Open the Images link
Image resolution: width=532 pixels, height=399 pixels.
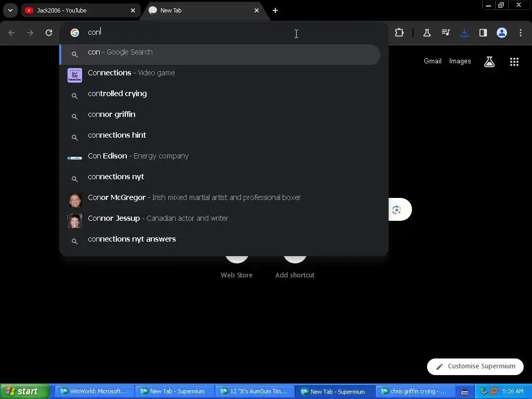click(x=460, y=61)
